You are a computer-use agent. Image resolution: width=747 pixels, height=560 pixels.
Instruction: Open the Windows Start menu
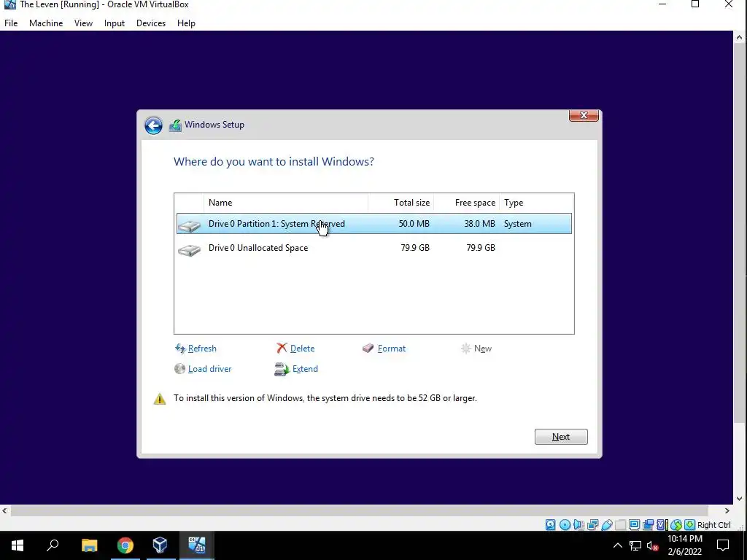(x=18, y=545)
